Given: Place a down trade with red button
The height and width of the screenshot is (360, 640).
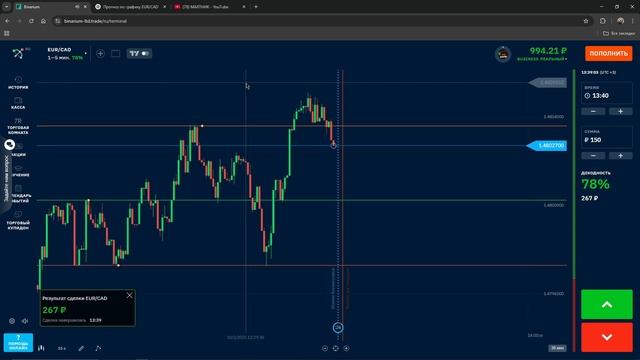Looking at the screenshot, I should click(x=607, y=337).
